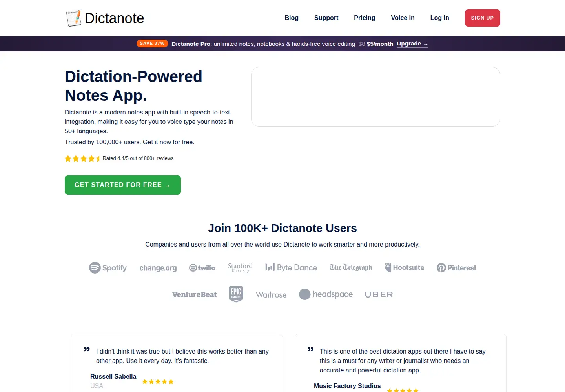Click the 'Join 100K+ Dictanote Users' heading
Image resolution: width=565 pixels, height=392 pixels.
[282, 228]
